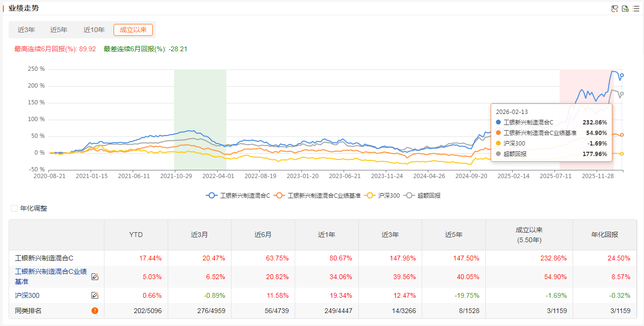Select the 成立以来 period tab
The width and height of the screenshot is (644, 326).
click(x=133, y=30)
